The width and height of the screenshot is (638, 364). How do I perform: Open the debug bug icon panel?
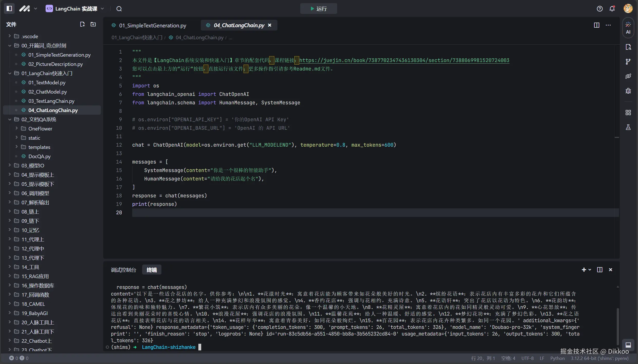tap(628, 91)
